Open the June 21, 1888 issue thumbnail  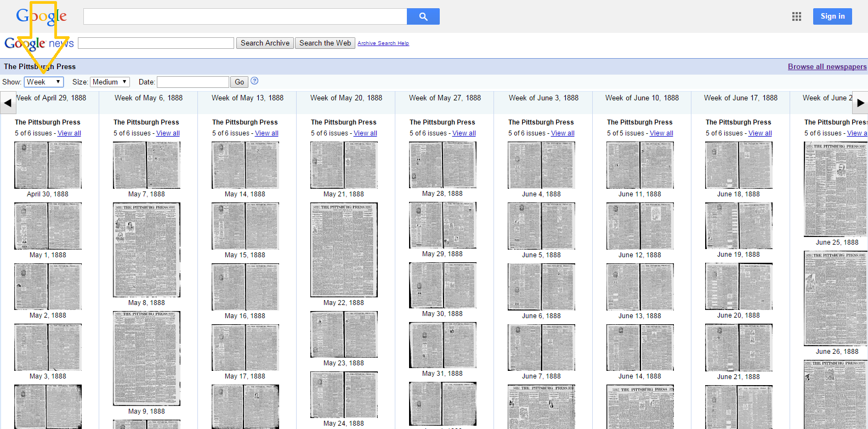pyautogui.click(x=739, y=347)
